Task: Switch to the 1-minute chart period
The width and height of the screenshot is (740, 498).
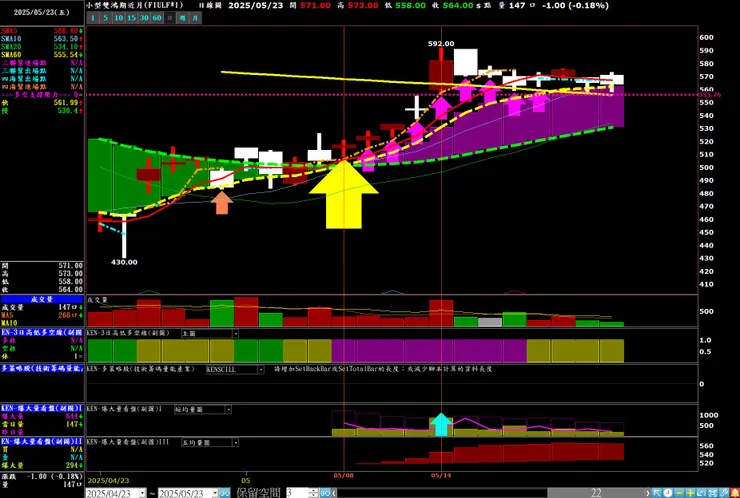Action: [92, 18]
